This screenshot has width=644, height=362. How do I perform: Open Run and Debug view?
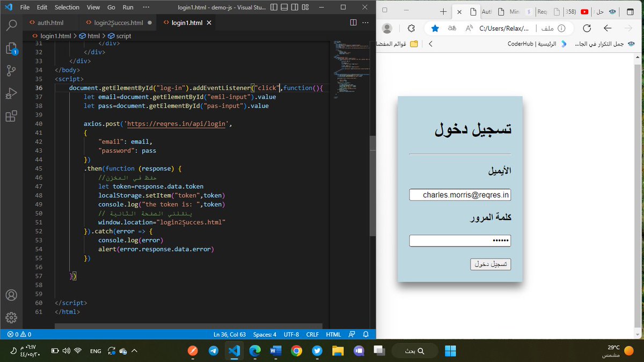[11, 94]
